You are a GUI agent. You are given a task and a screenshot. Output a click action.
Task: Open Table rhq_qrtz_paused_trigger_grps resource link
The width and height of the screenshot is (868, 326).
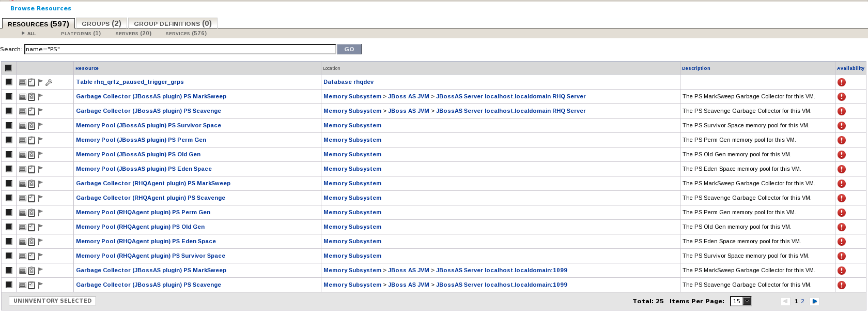[x=130, y=82]
